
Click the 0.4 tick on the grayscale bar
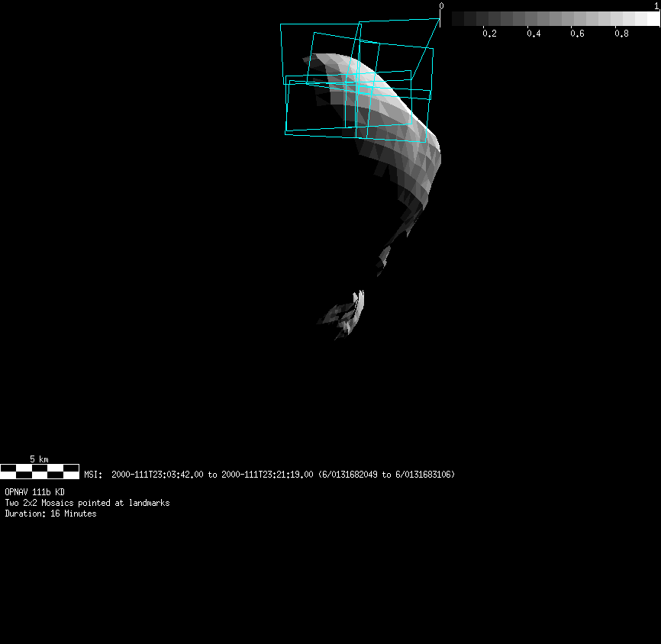pyautogui.click(x=534, y=34)
